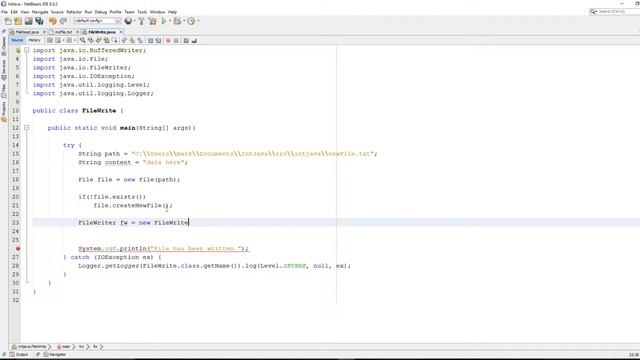Image resolution: width=640 pixels, height=360 pixels.
Task: Click the Shift Line Left icon
Action: (150, 40)
